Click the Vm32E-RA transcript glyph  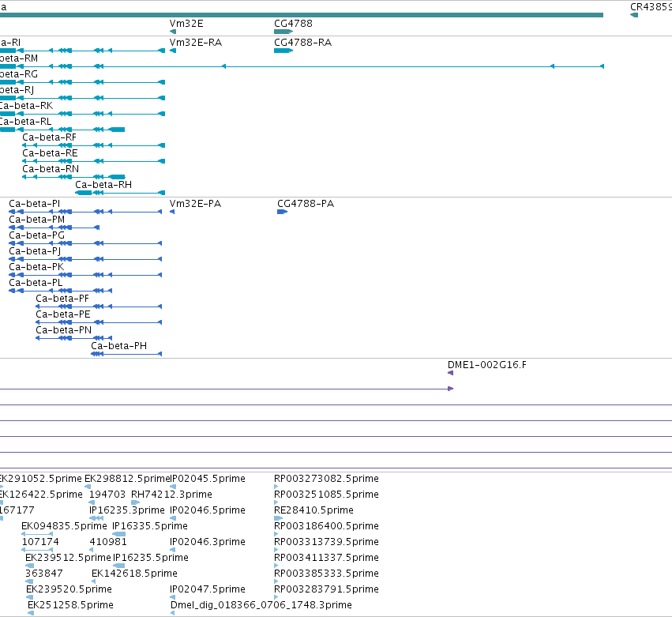tap(173, 51)
